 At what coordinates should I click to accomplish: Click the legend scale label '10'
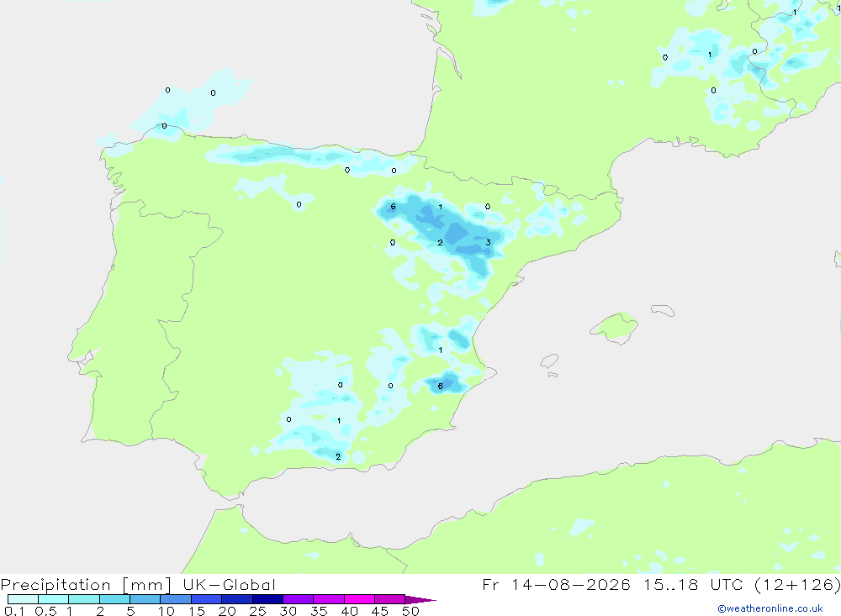point(167,611)
